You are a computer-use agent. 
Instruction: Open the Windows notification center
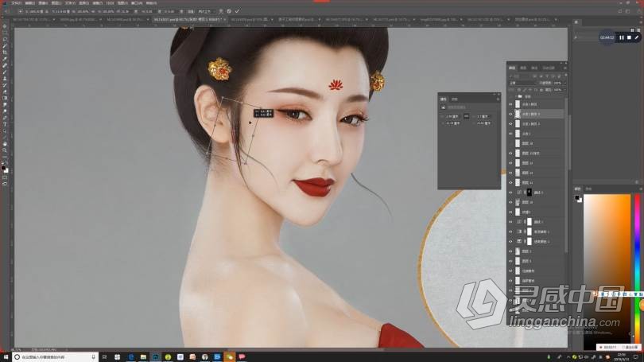click(x=637, y=357)
